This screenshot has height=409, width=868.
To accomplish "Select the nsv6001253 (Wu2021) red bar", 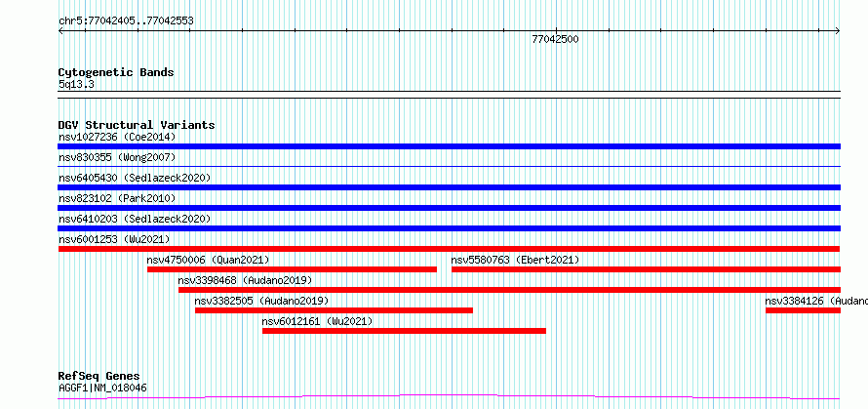I will [x=449, y=249].
